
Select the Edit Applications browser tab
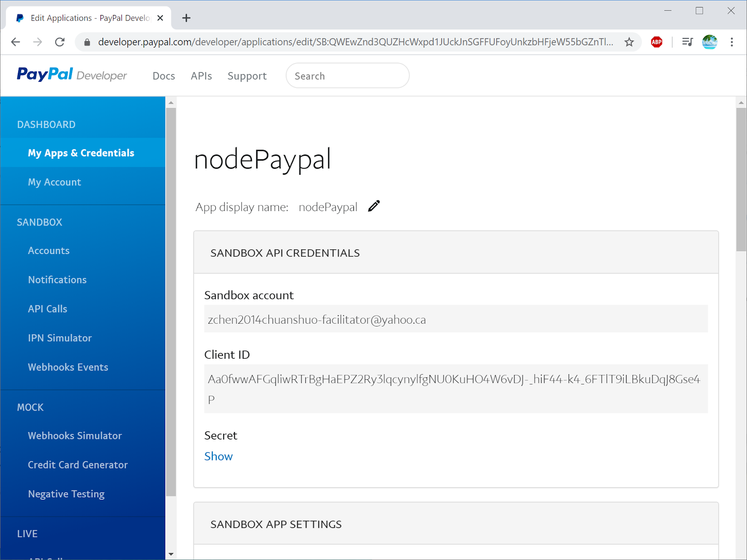[89, 18]
